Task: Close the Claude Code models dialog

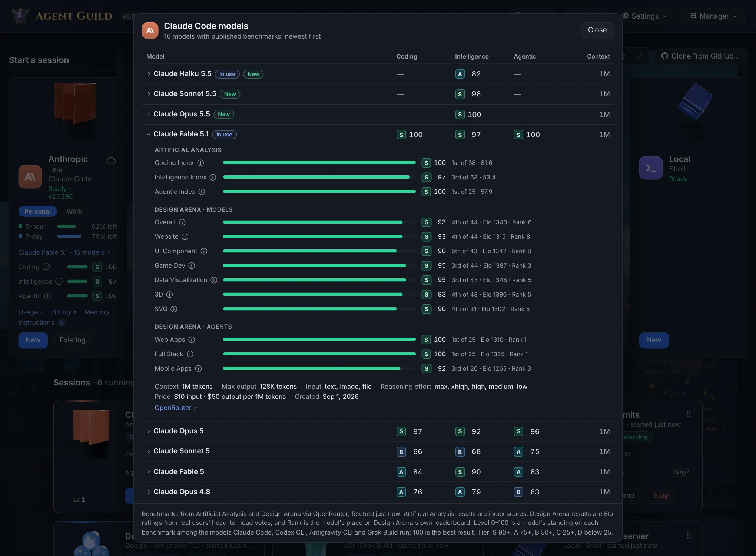Action: pos(597,30)
